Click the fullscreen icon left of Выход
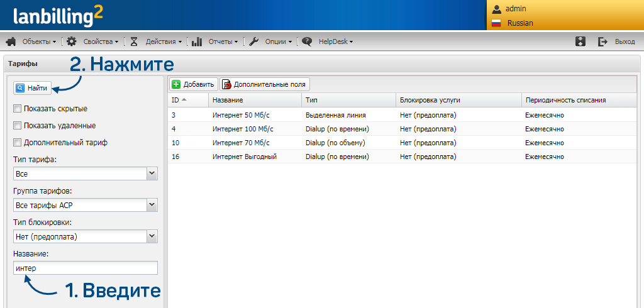Screen dimensions: 644x308 pos(580,41)
